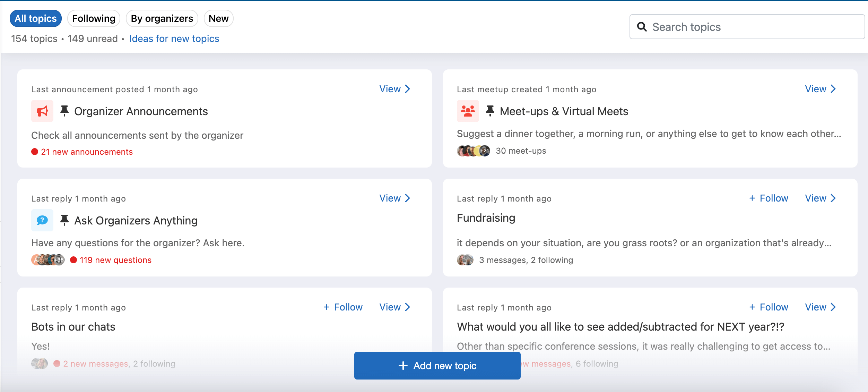Click the 21 new announcements red indicator

(82, 152)
